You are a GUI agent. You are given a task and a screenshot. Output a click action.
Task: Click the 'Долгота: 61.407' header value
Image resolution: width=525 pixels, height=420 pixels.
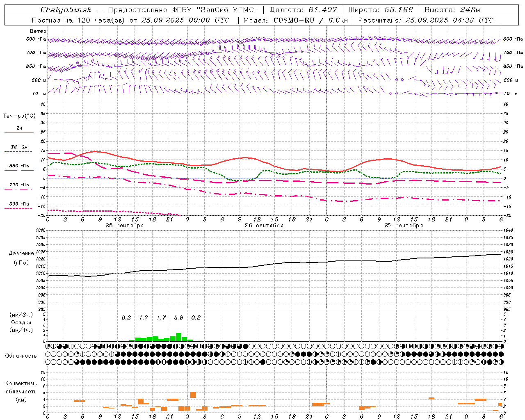(303, 10)
